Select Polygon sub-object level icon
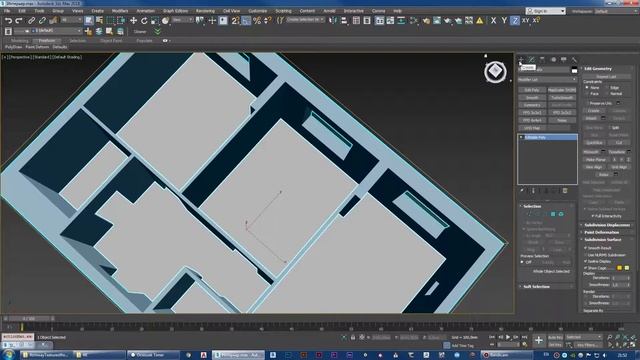Viewport: 640px width, 360px height. 553,214
